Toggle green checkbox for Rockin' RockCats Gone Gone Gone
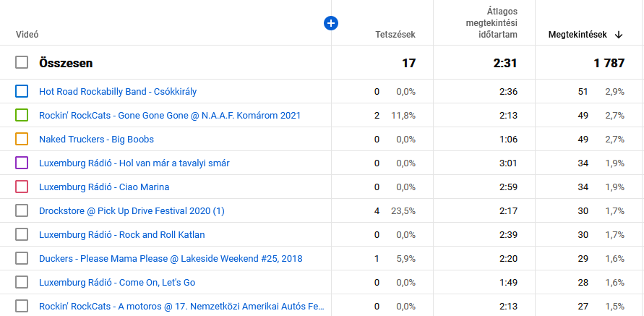The height and width of the screenshot is (316, 644). click(x=22, y=115)
